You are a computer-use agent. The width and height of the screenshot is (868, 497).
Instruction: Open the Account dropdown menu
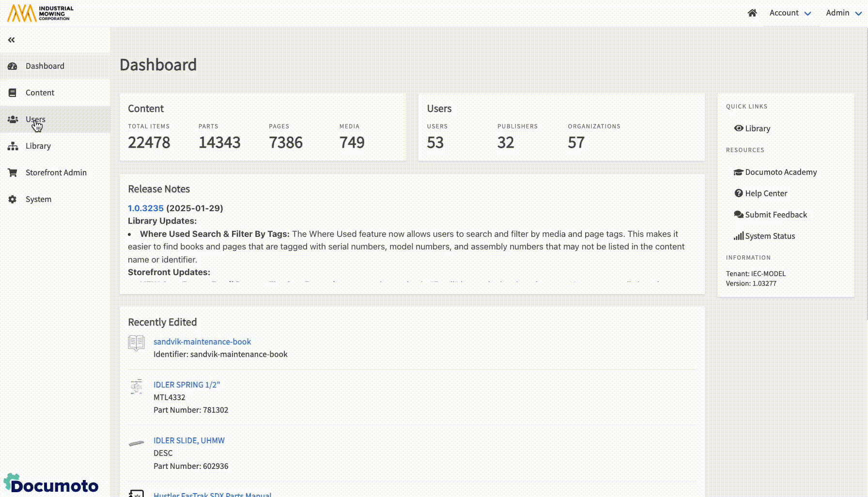pyautogui.click(x=790, y=13)
